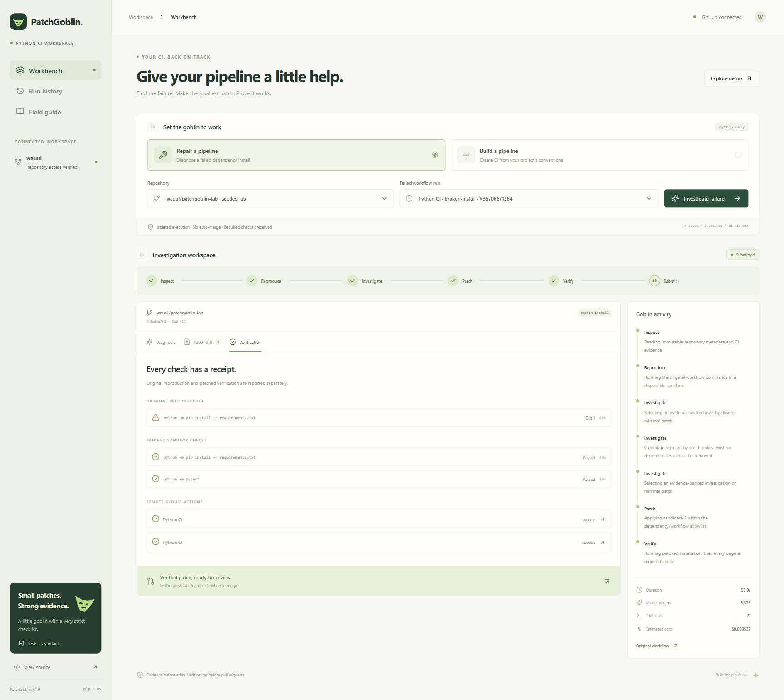Viewport: 784px width, 700px height.
Task: Click the arrow on the verified patch banner
Action: coord(607,581)
